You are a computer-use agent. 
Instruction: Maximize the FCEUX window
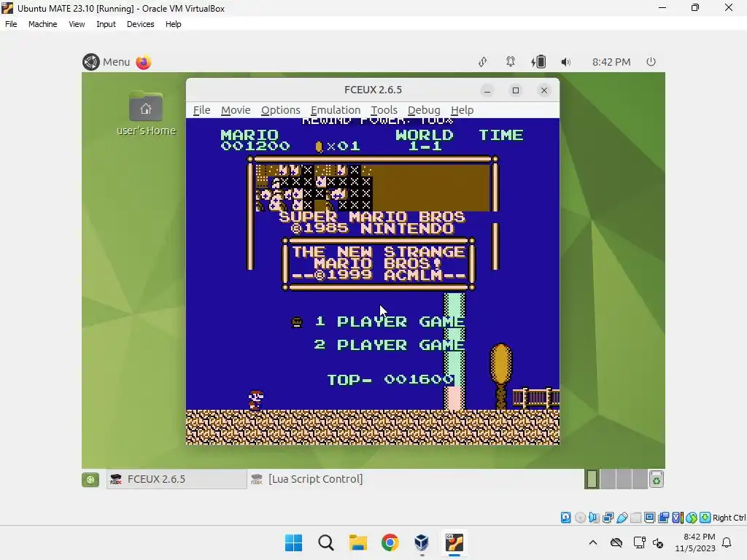516,90
